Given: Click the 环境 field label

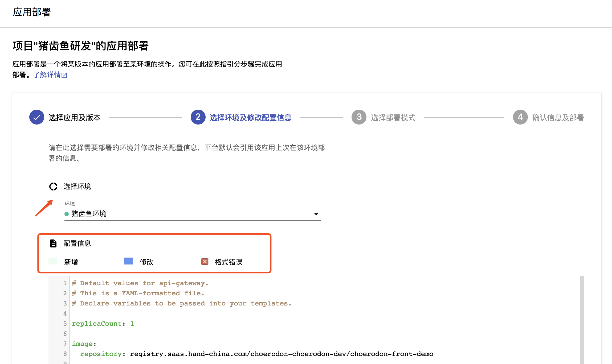Looking at the screenshot, I should click(70, 204).
